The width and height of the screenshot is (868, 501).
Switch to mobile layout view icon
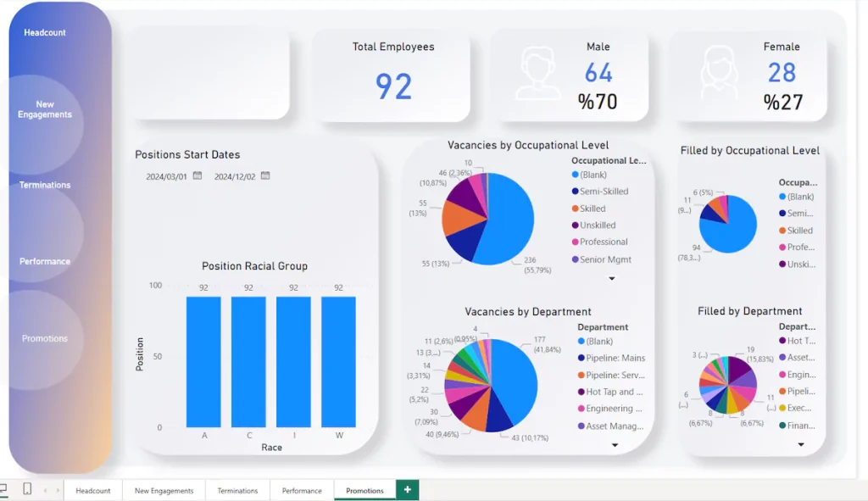pyautogui.click(x=27, y=489)
